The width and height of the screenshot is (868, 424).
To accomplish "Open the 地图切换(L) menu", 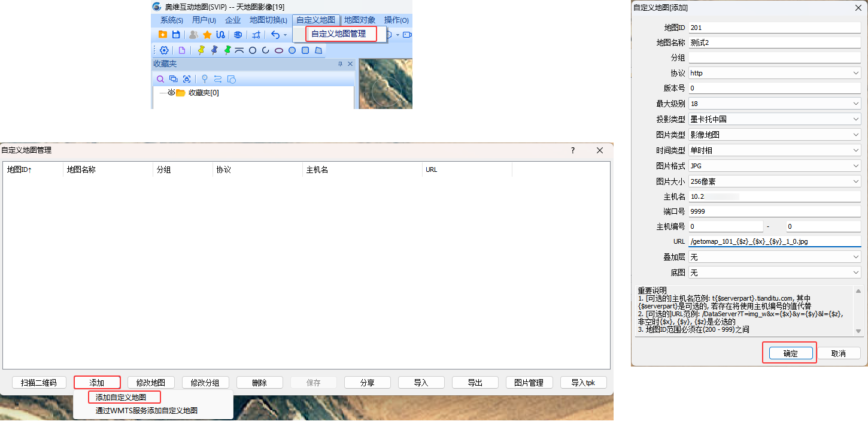I will click(268, 20).
